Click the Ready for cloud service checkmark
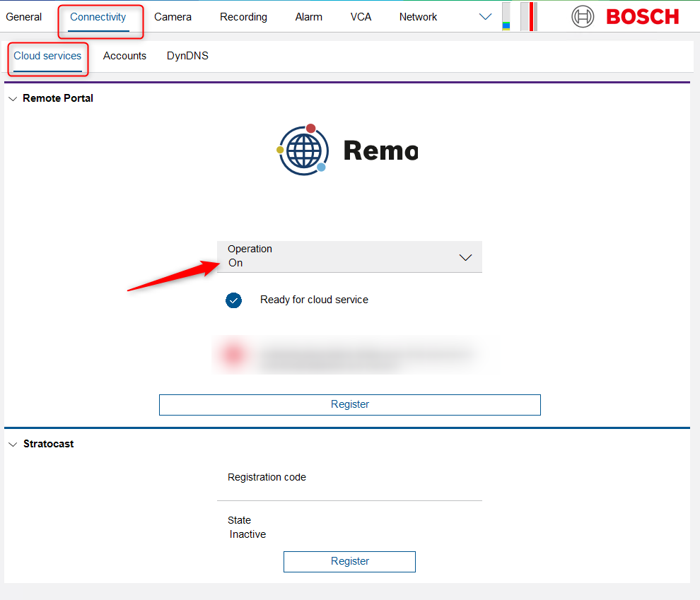Viewport: 700px width, 600px height. 233,300
